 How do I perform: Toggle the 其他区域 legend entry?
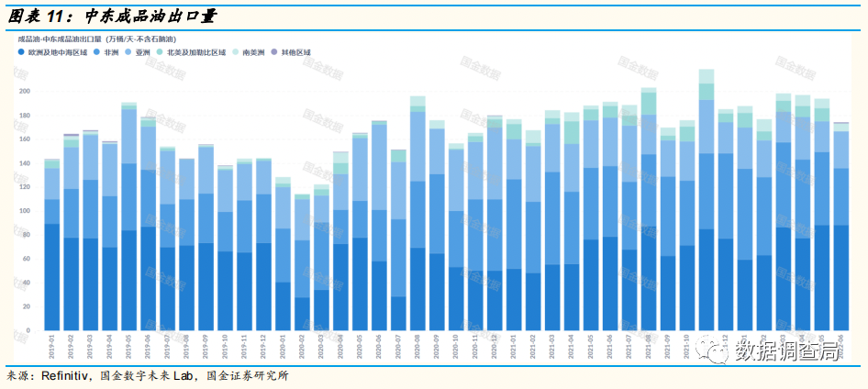click(295, 53)
